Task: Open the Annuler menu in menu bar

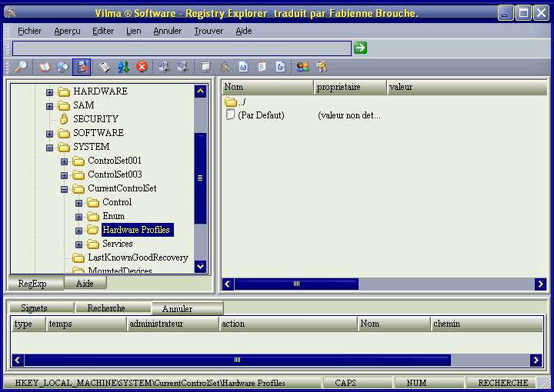Action: tap(168, 31)
